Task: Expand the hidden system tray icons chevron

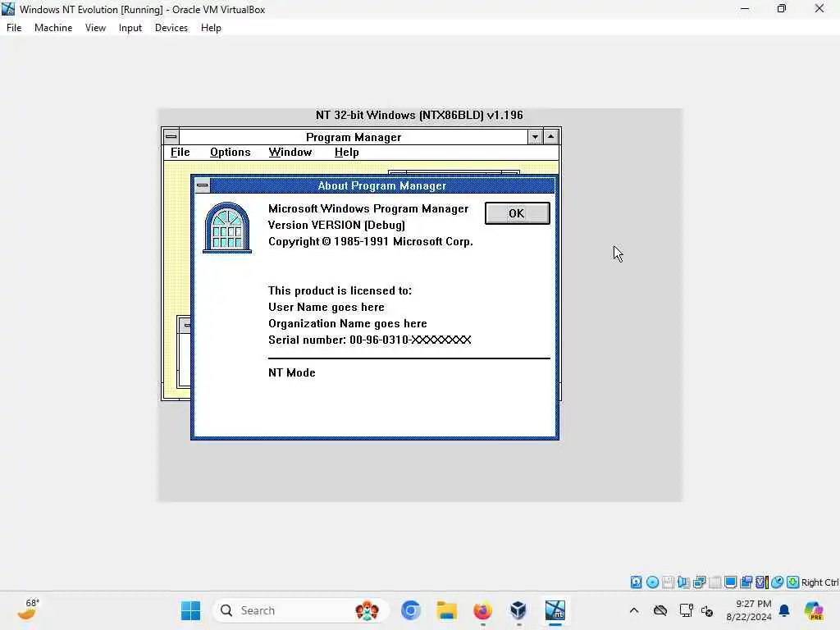Action: 634,610
